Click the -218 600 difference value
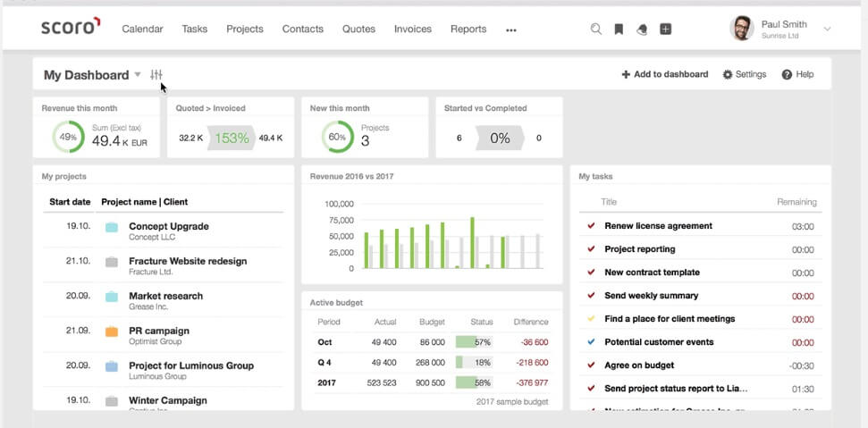 point(532,363)
